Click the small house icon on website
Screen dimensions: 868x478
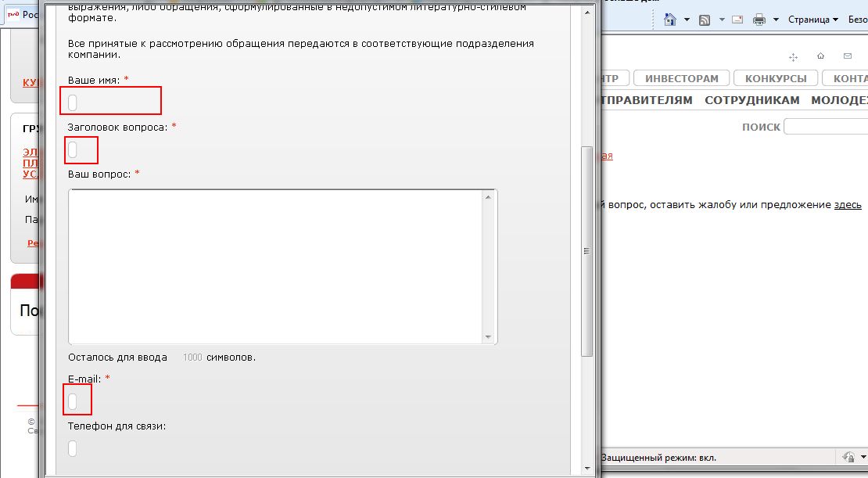pyautogui.click(x=820, y=56)
